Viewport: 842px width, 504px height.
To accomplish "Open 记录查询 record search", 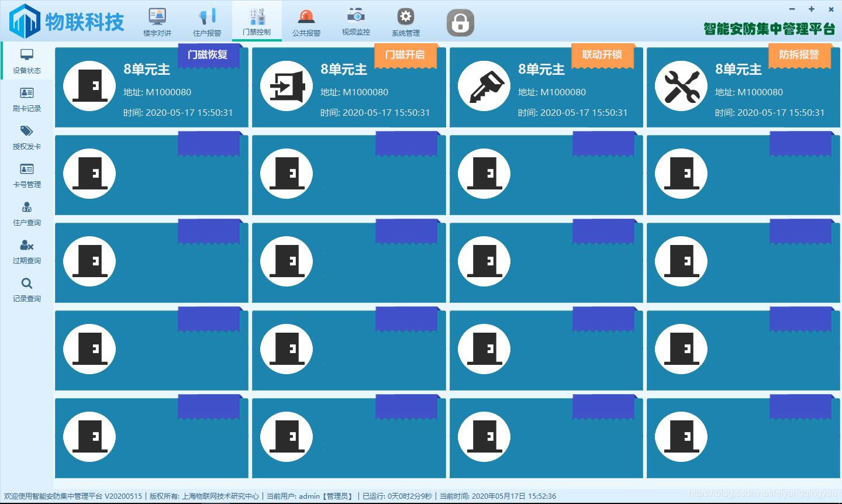I will point(27,289).
